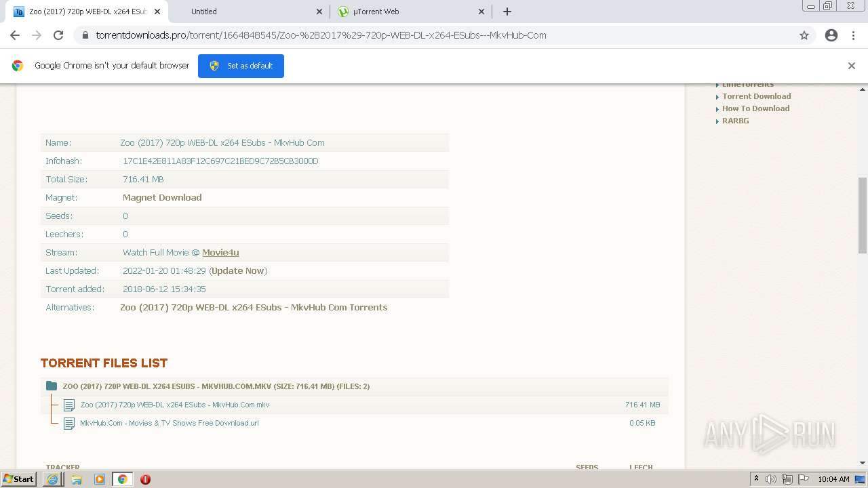The width and height of the screenshot is (868, 488).
Task: Click the Update Now link
Action: coord(238,271)
